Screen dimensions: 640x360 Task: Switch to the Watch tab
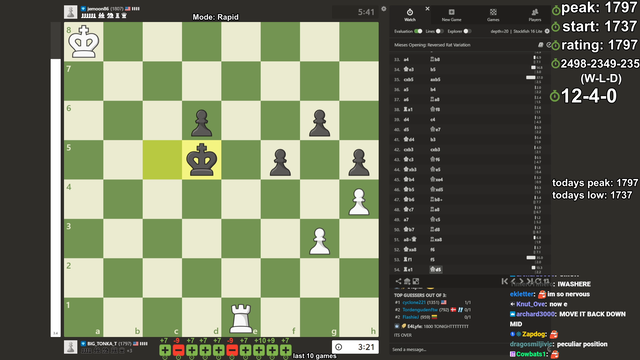[410, 15]
